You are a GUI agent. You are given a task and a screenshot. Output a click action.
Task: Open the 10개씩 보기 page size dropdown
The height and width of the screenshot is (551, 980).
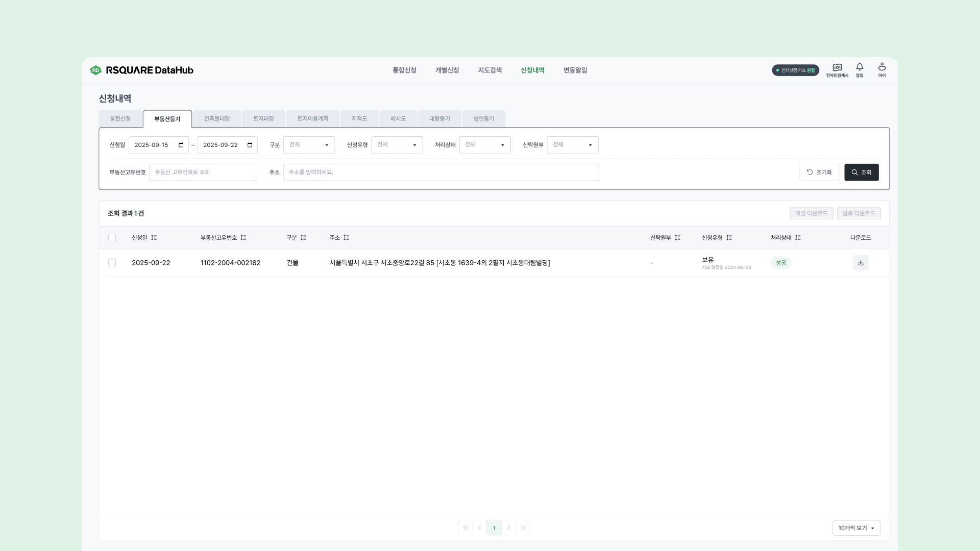[856, 528]
